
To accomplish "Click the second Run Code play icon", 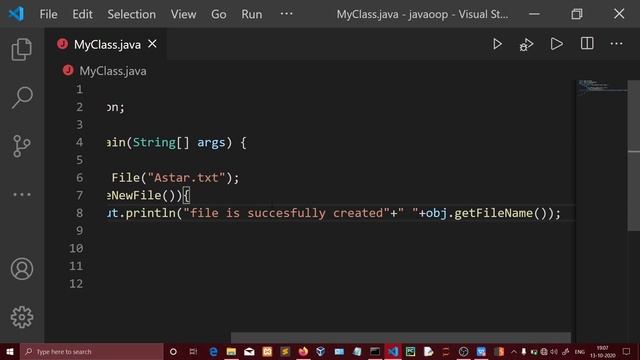I will [x=556, y=44].
